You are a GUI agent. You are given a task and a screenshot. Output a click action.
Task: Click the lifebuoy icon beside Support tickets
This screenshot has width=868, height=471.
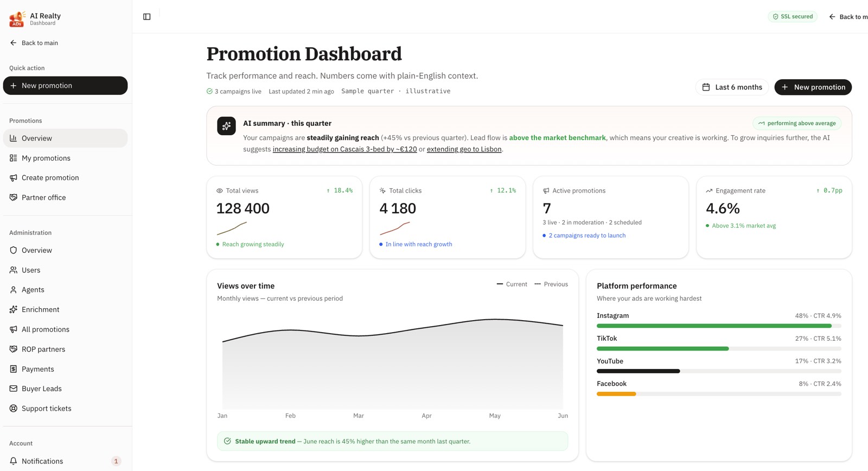point(14,409)
